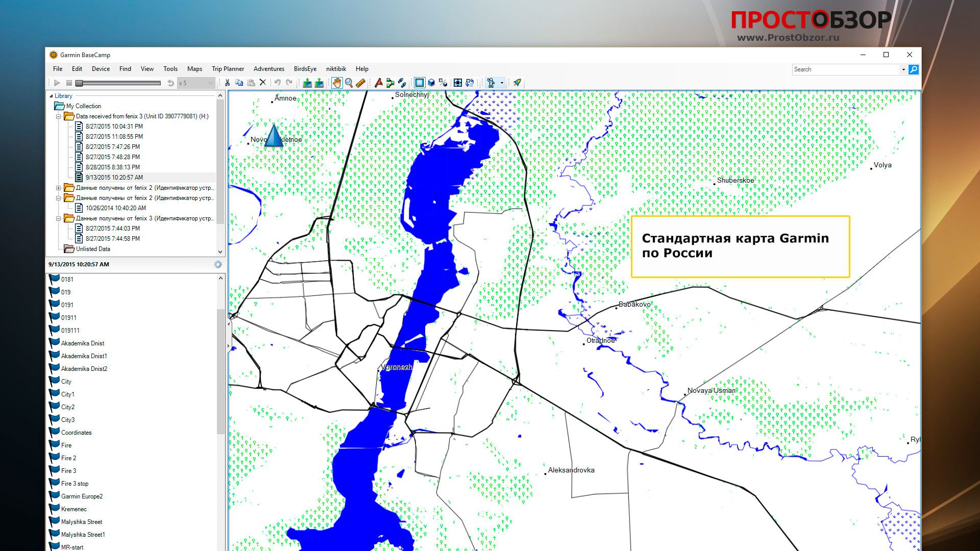The width and height of the screenshot is (980, 551).
Task: Click the Cut scissors icon
Action: click(227, 83)
